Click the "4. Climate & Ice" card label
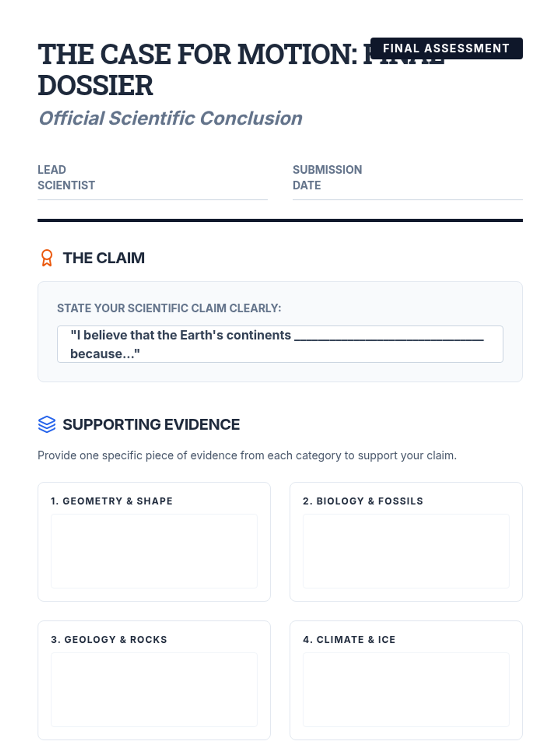The width and height of the screenshot is (560, 747). tap(349, 640)
